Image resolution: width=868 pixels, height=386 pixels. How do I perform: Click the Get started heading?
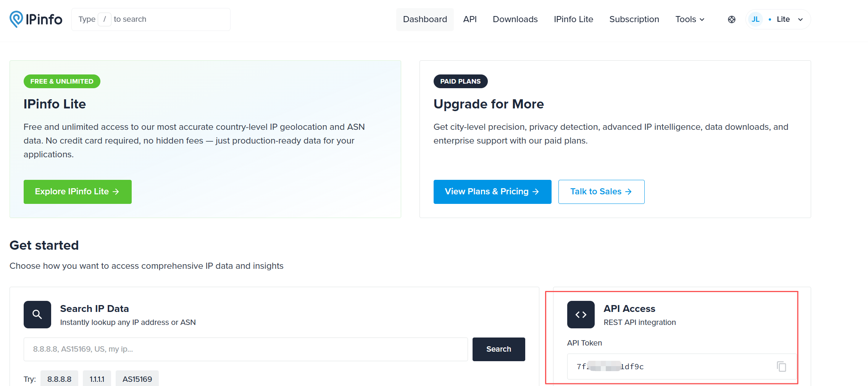tap(44, 245)
